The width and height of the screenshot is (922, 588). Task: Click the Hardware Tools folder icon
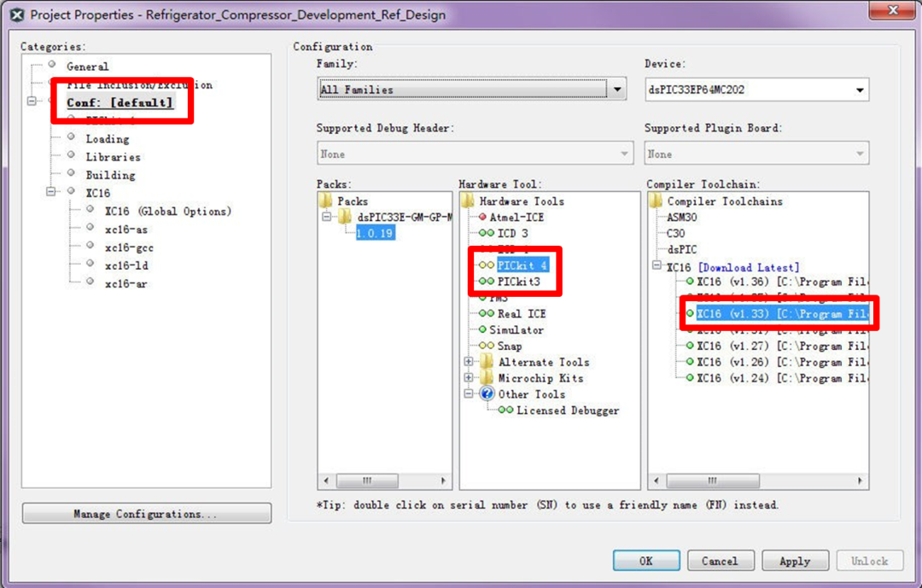[468, 201]
